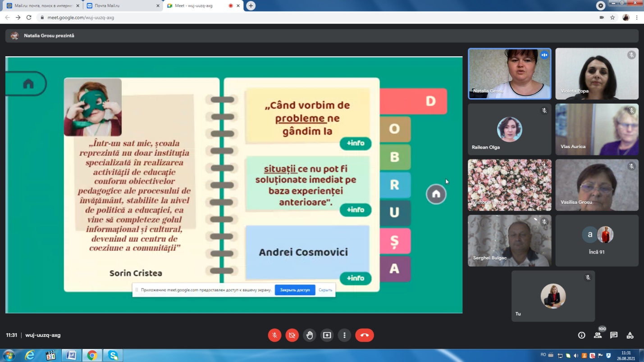Open more options three-dot menu
The height and width of the screenshot is (362, 644).
[x=344, y=335]
